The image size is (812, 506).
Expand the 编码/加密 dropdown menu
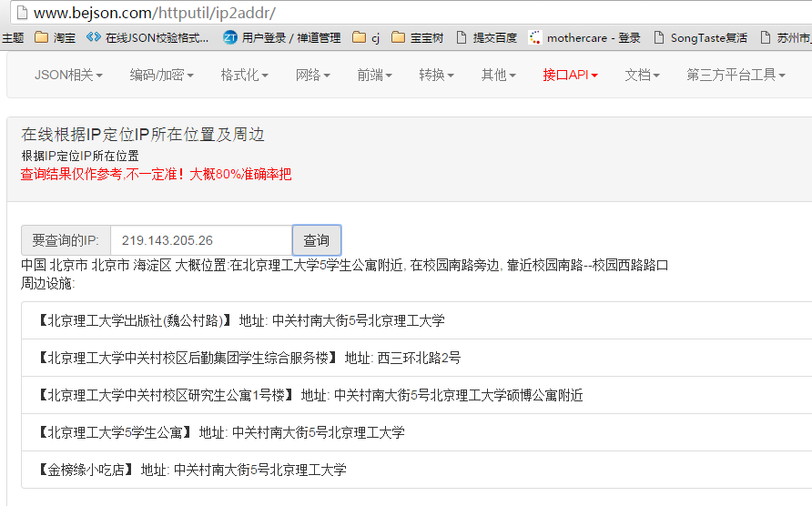point(161,76)
